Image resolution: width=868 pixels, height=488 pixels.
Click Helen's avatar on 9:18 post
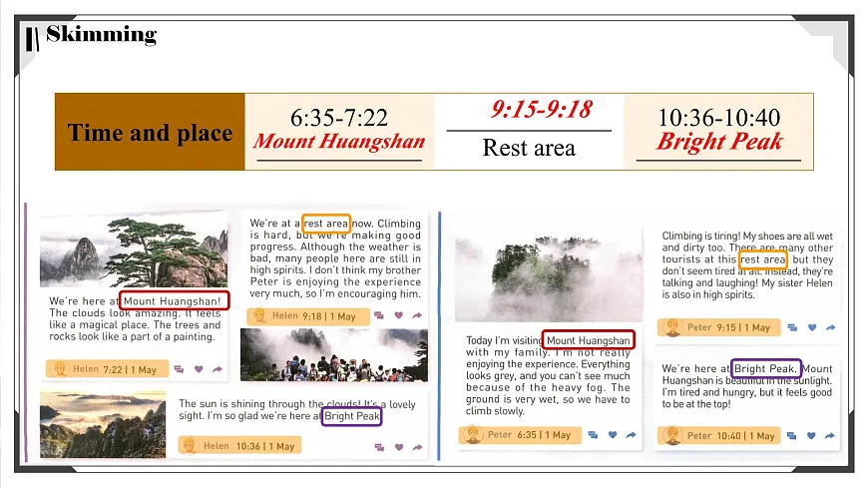[x=259, y=316]
